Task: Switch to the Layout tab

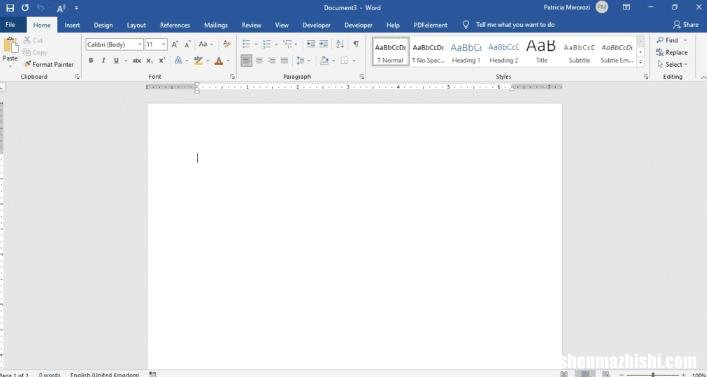Action: click(136, 25)
